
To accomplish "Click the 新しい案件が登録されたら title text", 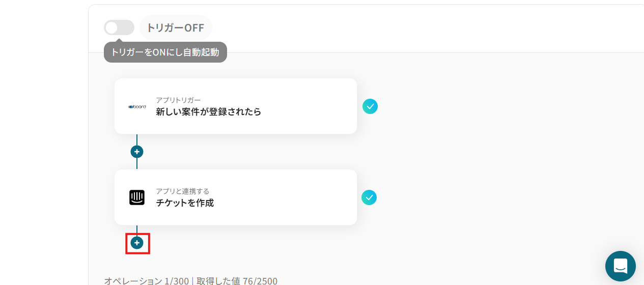I will pos(209,112).
